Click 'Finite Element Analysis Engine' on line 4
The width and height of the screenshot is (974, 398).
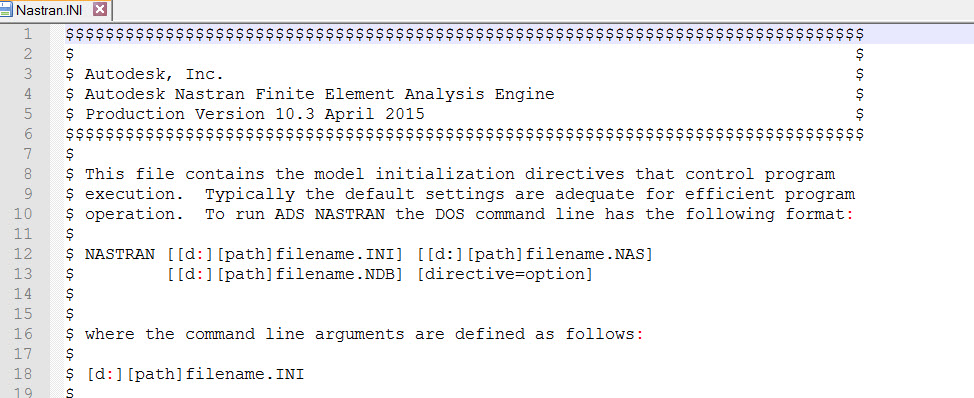[405, 94]
